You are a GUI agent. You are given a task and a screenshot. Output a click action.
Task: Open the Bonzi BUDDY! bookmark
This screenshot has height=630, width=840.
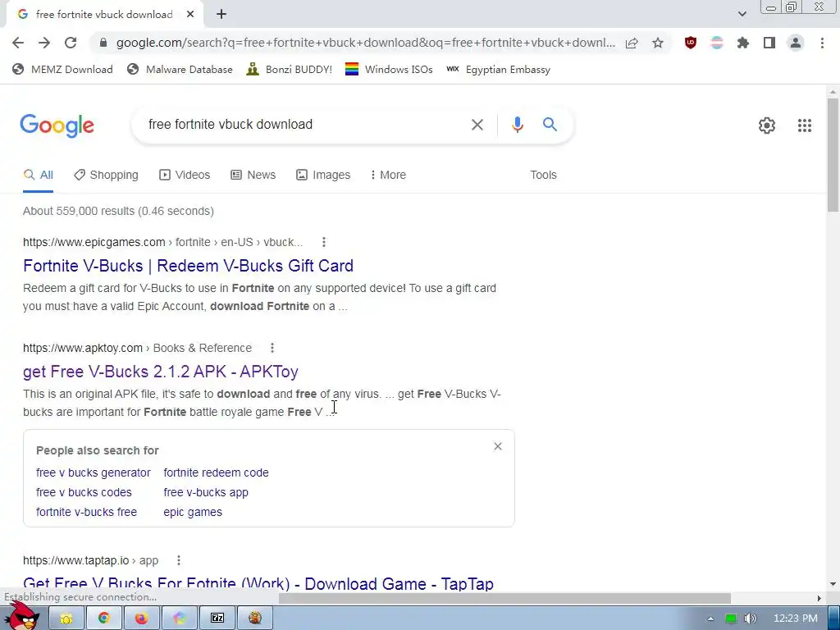[x=290, y=70]
